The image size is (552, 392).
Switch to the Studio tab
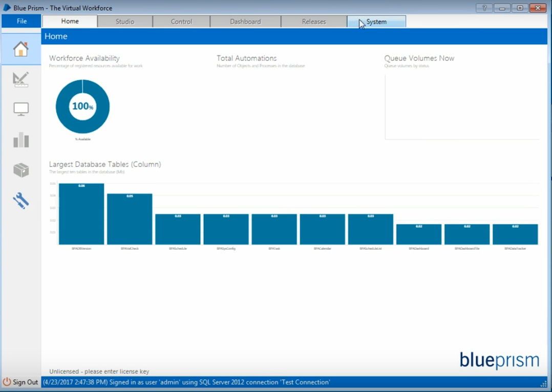[125, 21]
